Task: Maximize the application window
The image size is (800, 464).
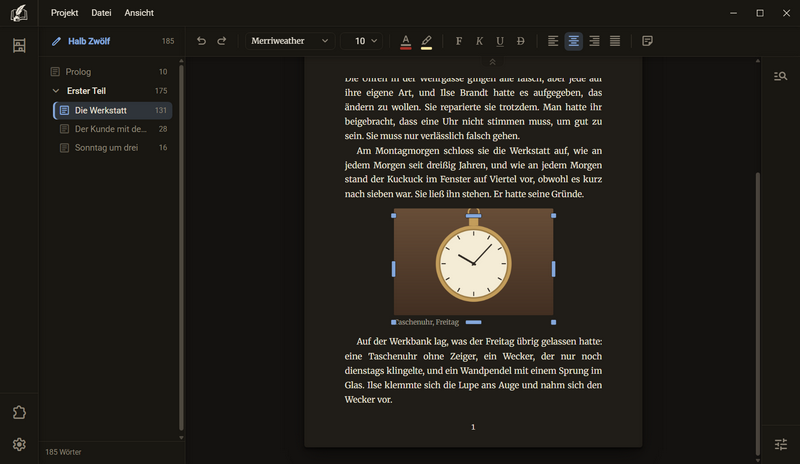Action: pyautogui.click(x=760, y=13)
